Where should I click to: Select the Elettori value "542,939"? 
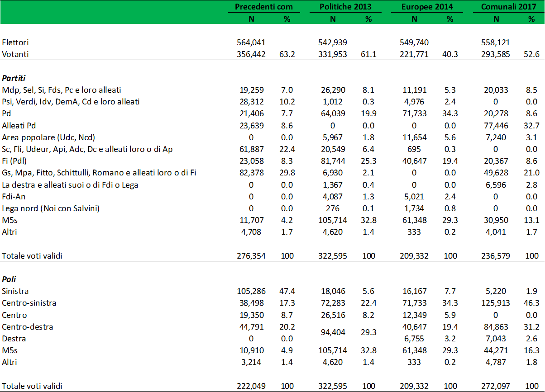pyautogui.click(x=333, y=43)
